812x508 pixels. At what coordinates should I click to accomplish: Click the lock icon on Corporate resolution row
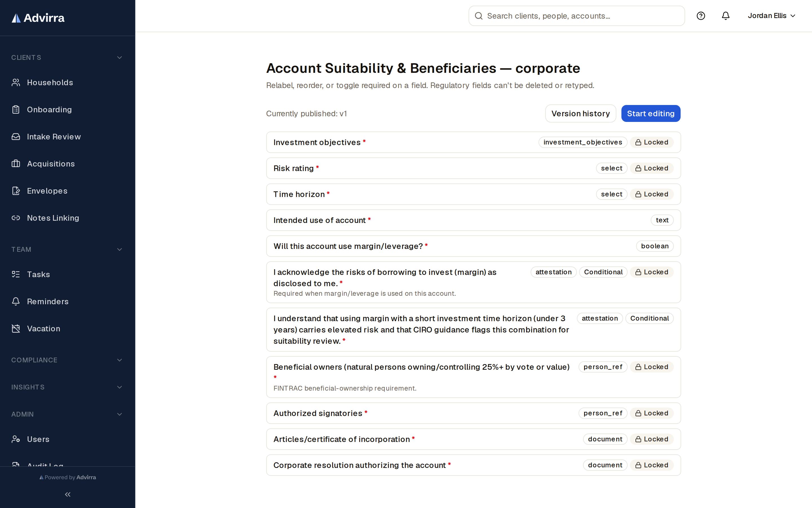638,465
